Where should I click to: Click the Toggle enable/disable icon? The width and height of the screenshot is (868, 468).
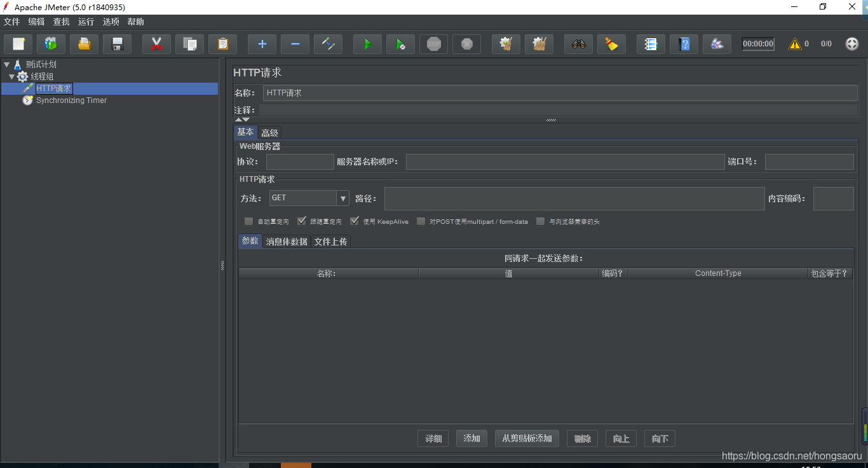click(329, 44)
